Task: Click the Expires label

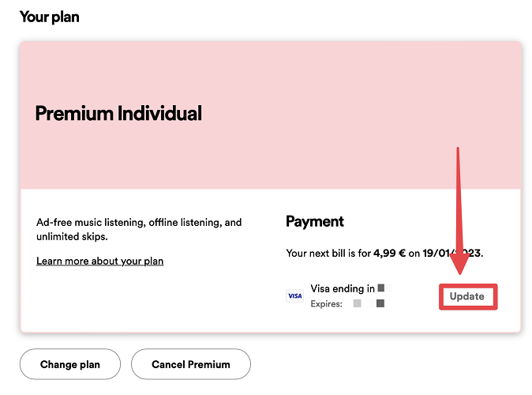Action: click(x=326, y=303)
